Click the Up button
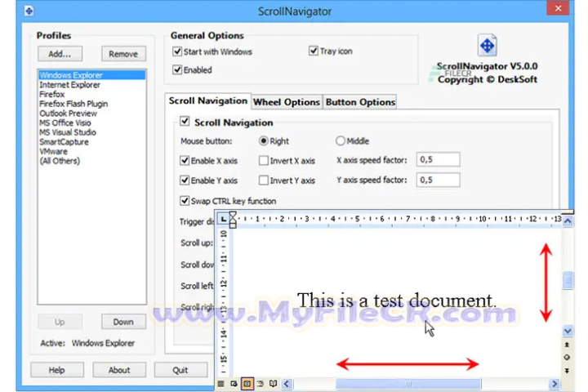Viewport: 588px width, 392px height. click(60, 322)
